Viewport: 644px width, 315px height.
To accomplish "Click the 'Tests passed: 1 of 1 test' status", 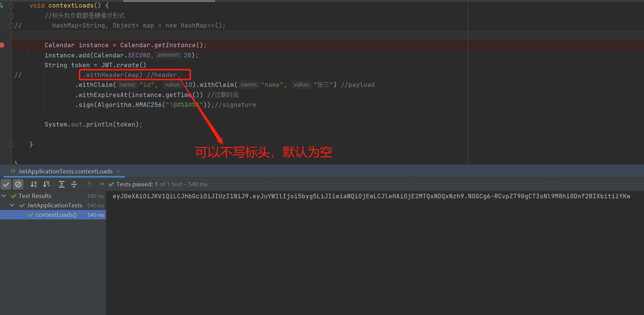I will pyautogui.click(x=162, y=184).
